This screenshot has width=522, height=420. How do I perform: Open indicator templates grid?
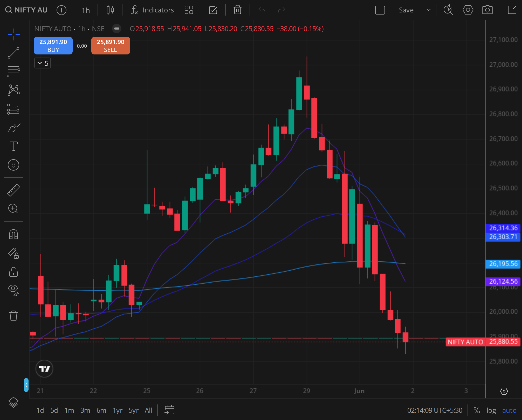click(x=189, y=10)
